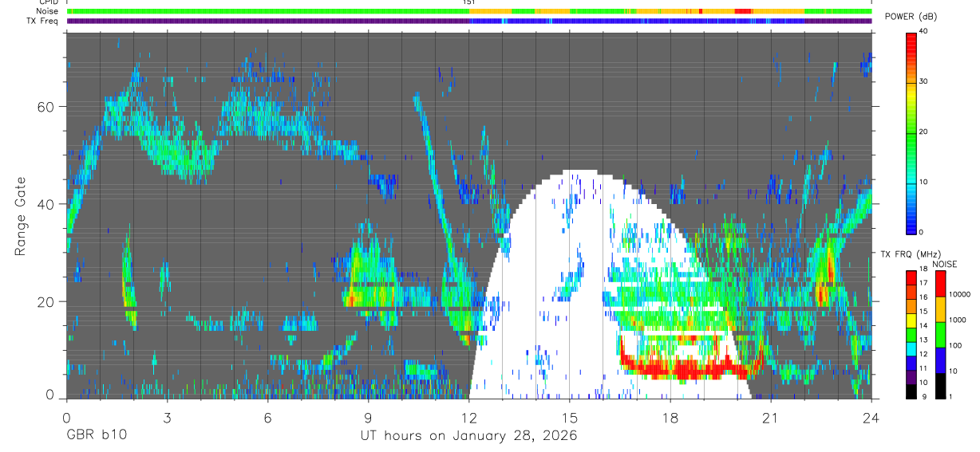Viewport: 980px width, 452px height.
Task: Click the 24 tick label on the time axis
Action: [x=871, y=417]
